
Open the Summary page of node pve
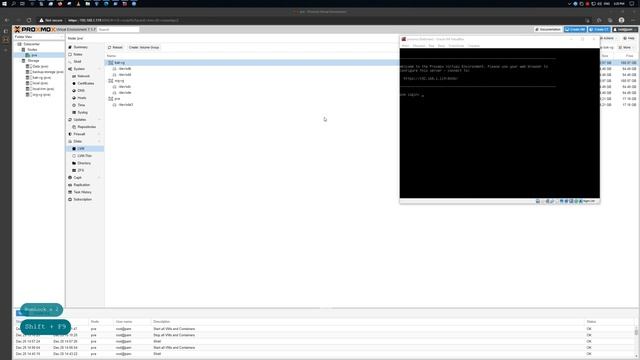[80, 47]
